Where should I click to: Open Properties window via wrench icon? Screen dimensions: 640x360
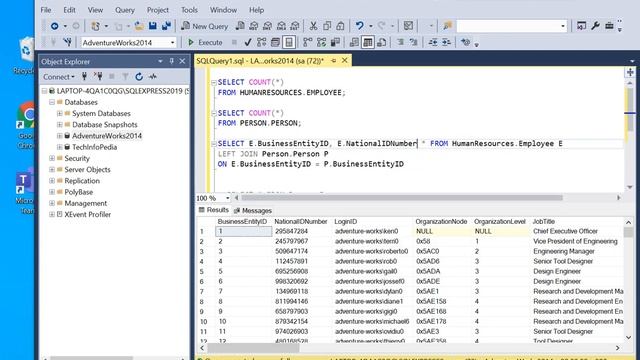(x=595, y=26)
